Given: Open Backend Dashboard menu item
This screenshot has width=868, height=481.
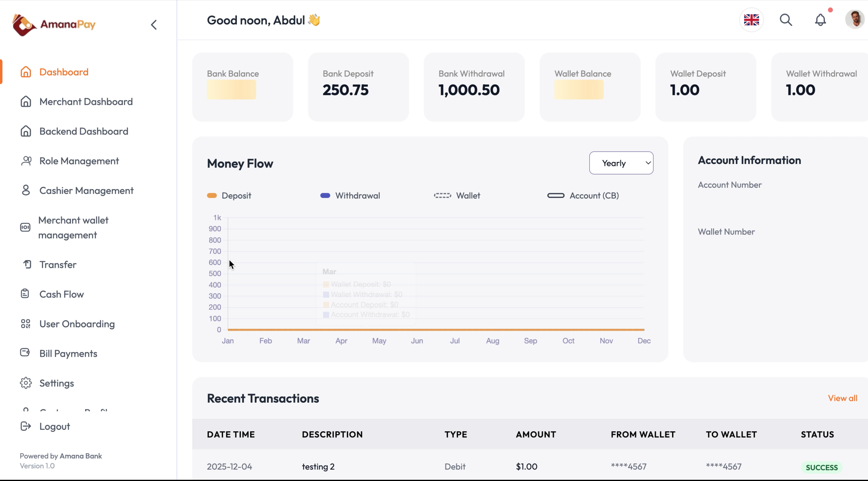Looking at the screenshot, I should tap(84, 131).
